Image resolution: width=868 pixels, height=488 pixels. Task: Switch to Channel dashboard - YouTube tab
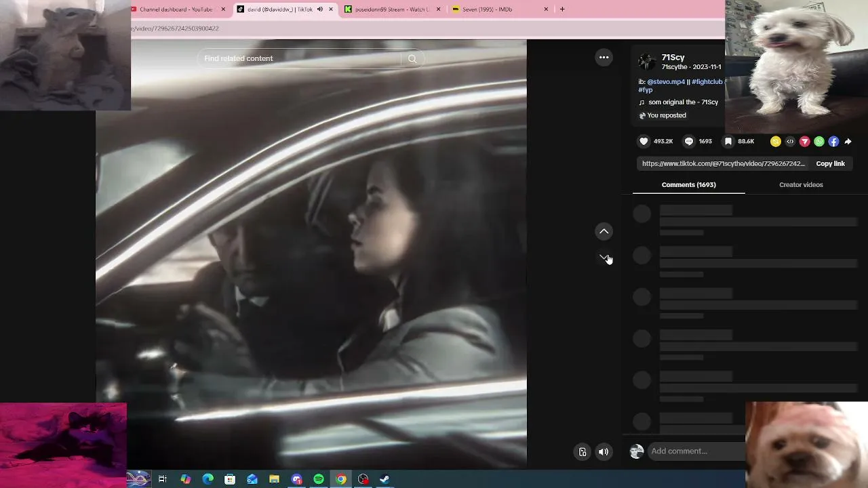(176, 9)
